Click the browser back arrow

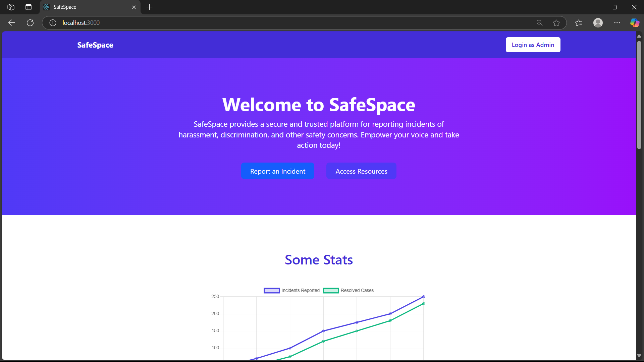click(x=12, y=23)
